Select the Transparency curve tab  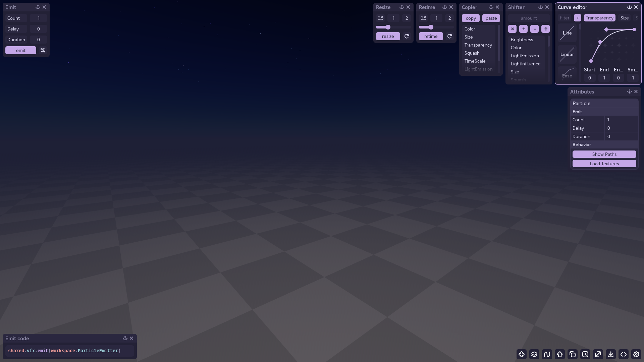(x=599, y=18)
